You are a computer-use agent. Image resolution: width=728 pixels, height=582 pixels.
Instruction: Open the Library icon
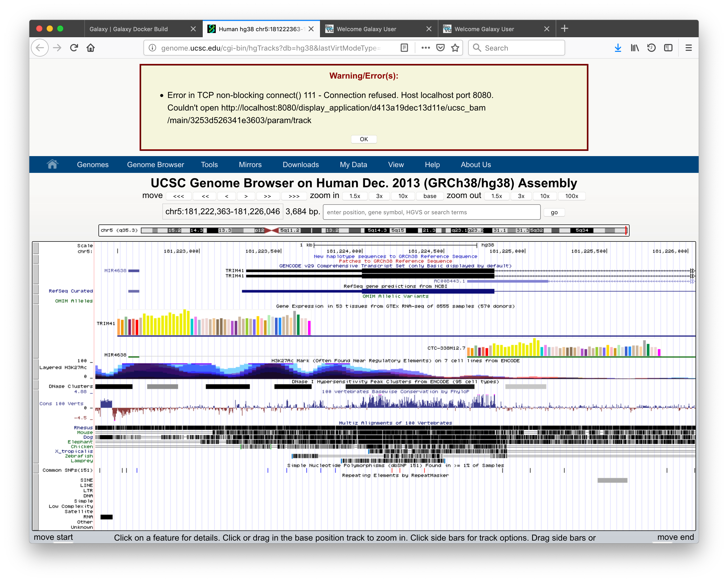[635, 48]
